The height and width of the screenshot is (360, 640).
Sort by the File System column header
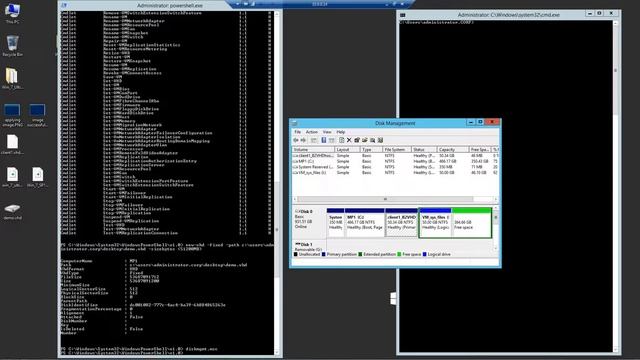(x=396, y=150)
